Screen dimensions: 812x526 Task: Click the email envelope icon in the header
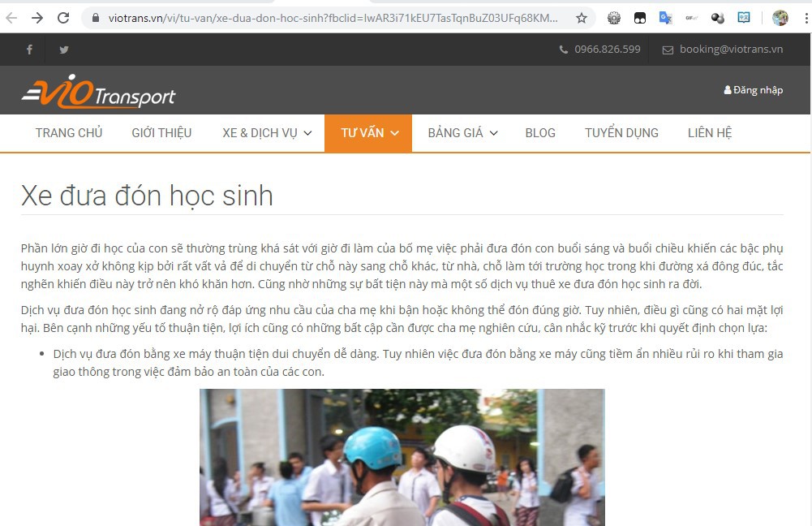pyautogui.click(x=668, y=50)
